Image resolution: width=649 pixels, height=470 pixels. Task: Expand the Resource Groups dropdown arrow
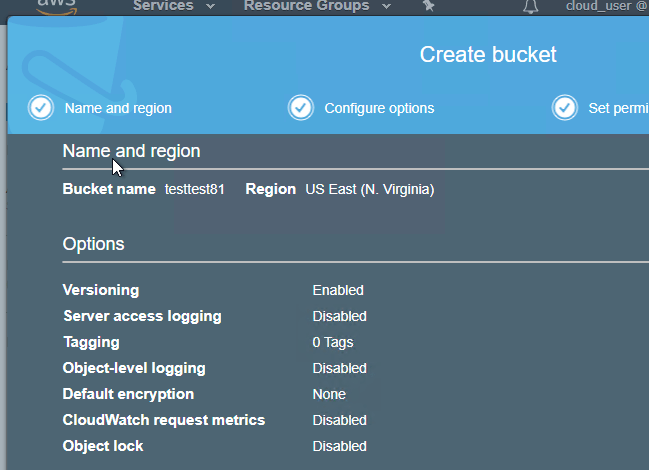pyautogui.click(x=388, y=6)
